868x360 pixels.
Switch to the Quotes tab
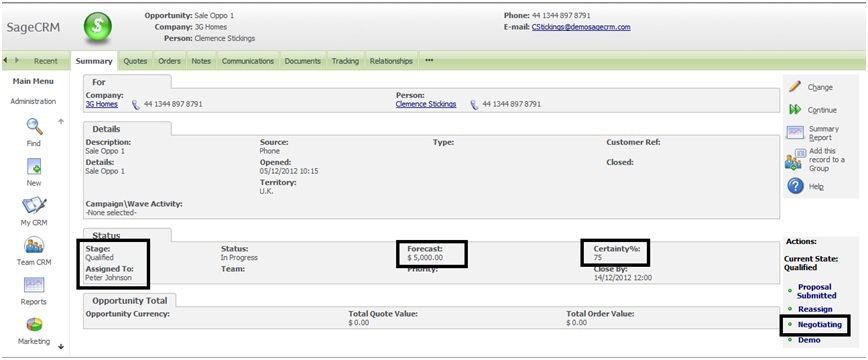point(135,61)
